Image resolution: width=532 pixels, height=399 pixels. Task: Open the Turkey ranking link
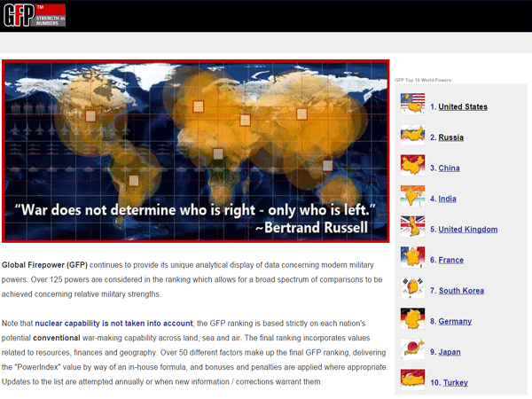456,383
